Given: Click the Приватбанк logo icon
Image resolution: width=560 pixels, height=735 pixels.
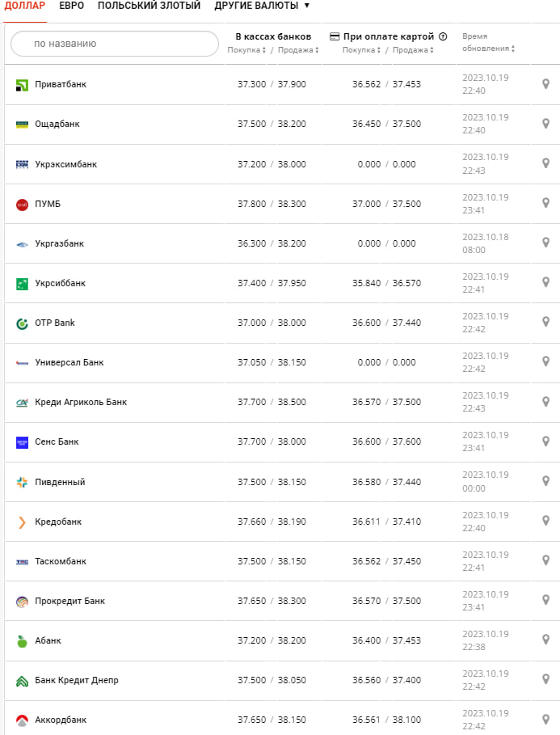Looking at the screenshot, I should click(x=22, y=84).
